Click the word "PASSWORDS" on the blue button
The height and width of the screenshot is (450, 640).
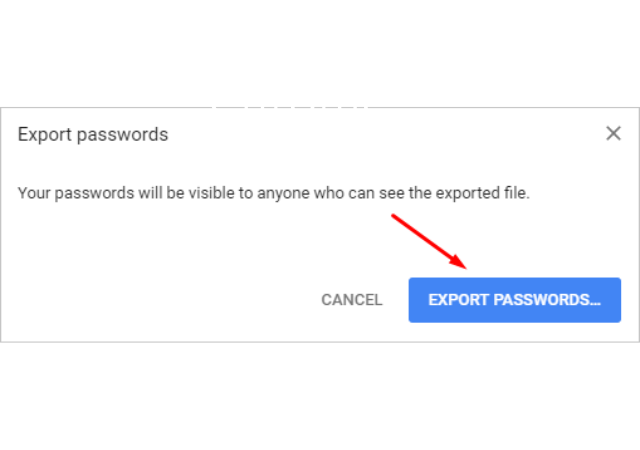(x=541, y=300)
